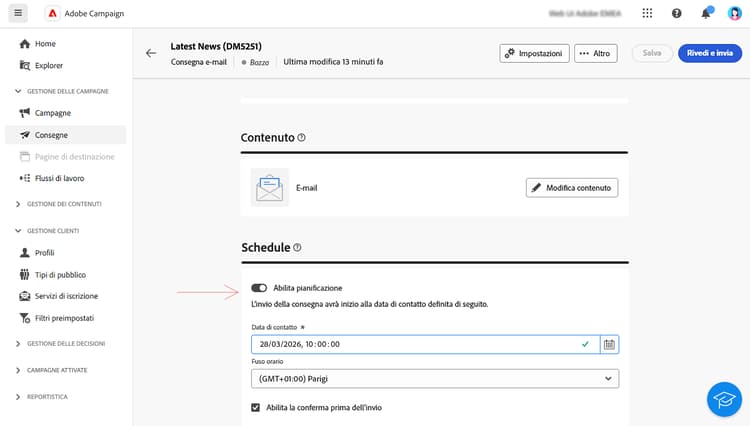Screen dimensions: 750x426
Task: Click the Explorer sidebar icon
Action: [x=25, y=66]
